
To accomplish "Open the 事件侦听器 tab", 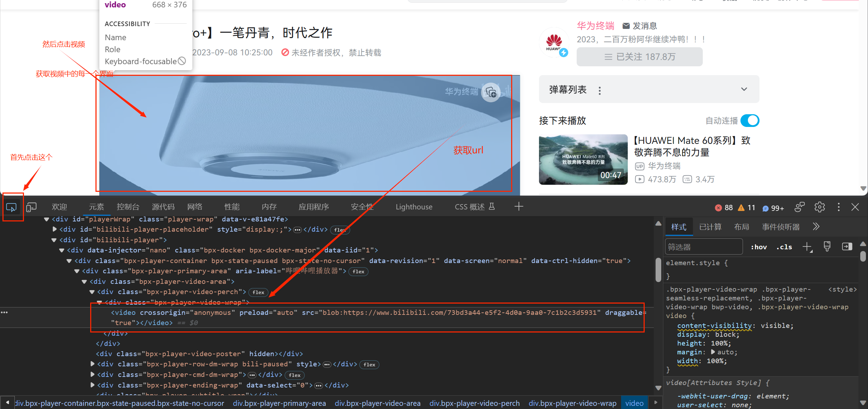I will (x=781, y=227).
